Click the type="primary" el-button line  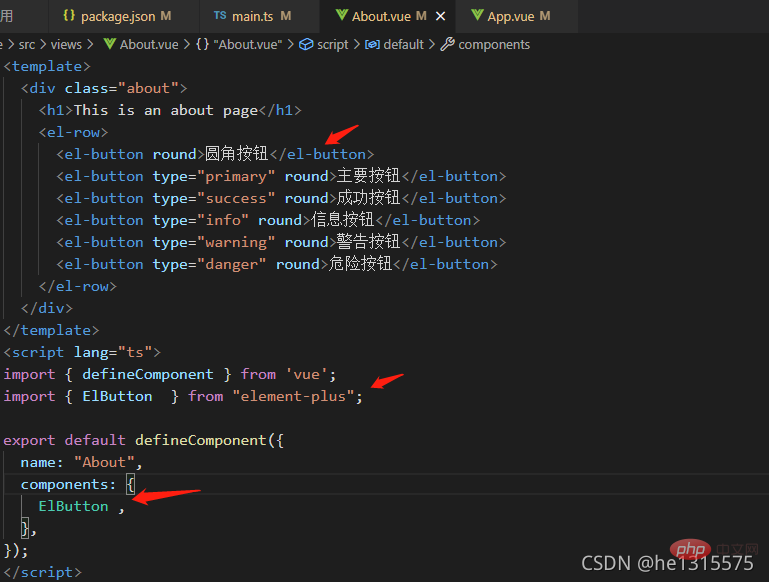pos(281,176)
